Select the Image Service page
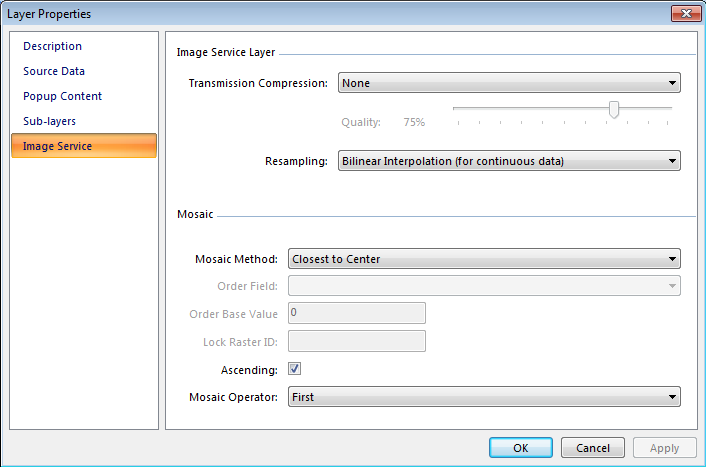Image resolution: width=706 pixels, height=467 pixels. tap(58, 146)
